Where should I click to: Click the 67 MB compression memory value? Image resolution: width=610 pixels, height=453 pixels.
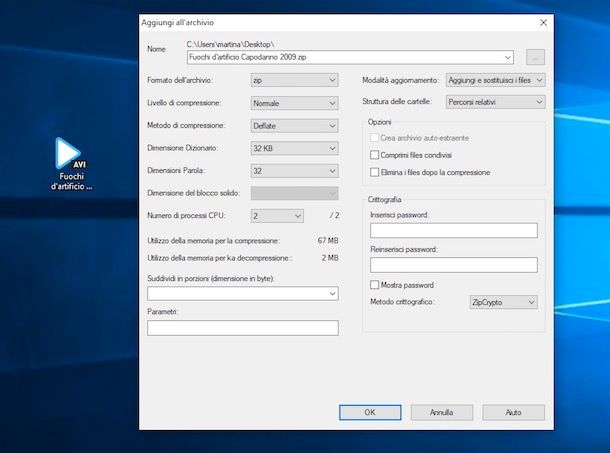(x=328, y=241)
